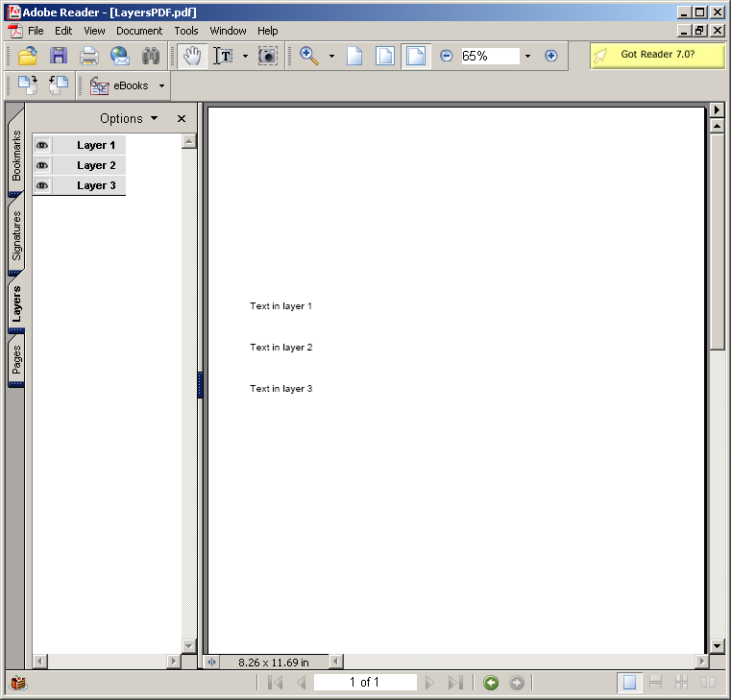Email the PDF using the globe-envelope icon
This screenshot has width=731, height=700.
point(120,56)
